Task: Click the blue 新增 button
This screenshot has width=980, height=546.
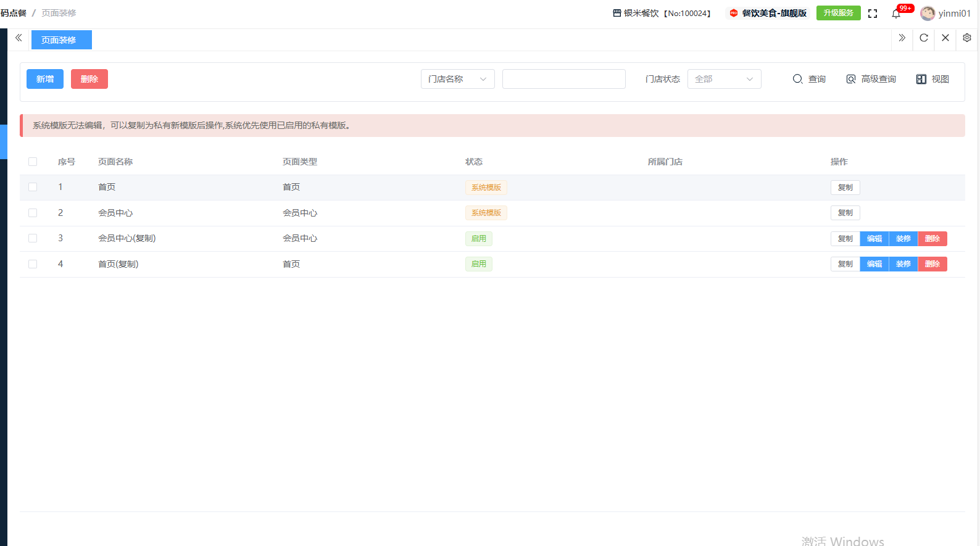Action: (x=45, y=79)
